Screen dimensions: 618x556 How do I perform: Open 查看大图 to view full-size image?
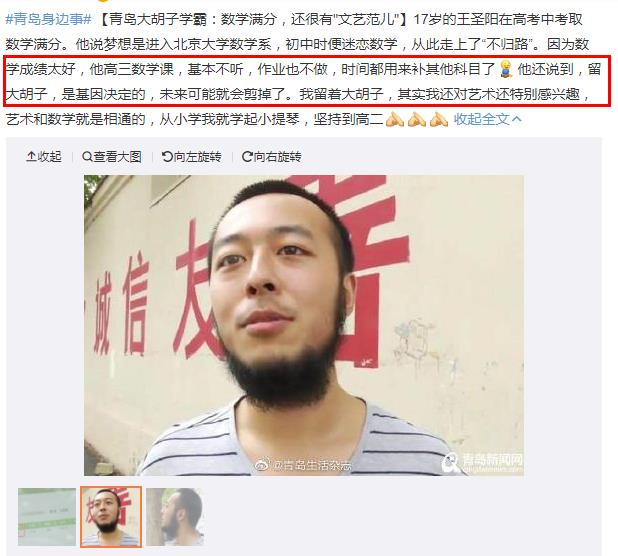112,157
